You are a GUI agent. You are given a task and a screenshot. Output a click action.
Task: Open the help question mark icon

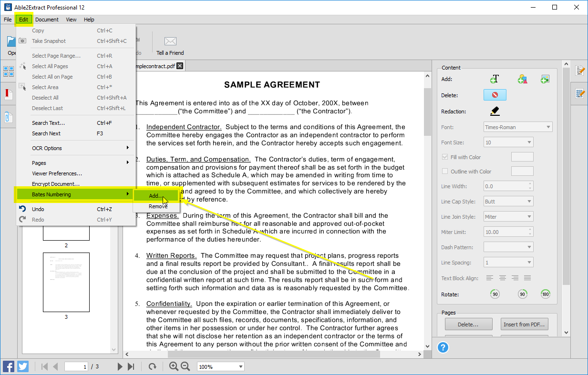pos(443,348)
